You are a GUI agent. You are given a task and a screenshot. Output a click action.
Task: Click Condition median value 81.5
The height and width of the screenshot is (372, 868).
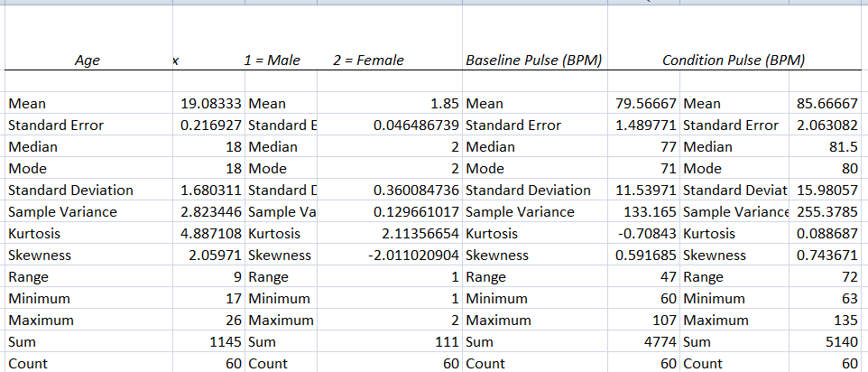[845, 146]
